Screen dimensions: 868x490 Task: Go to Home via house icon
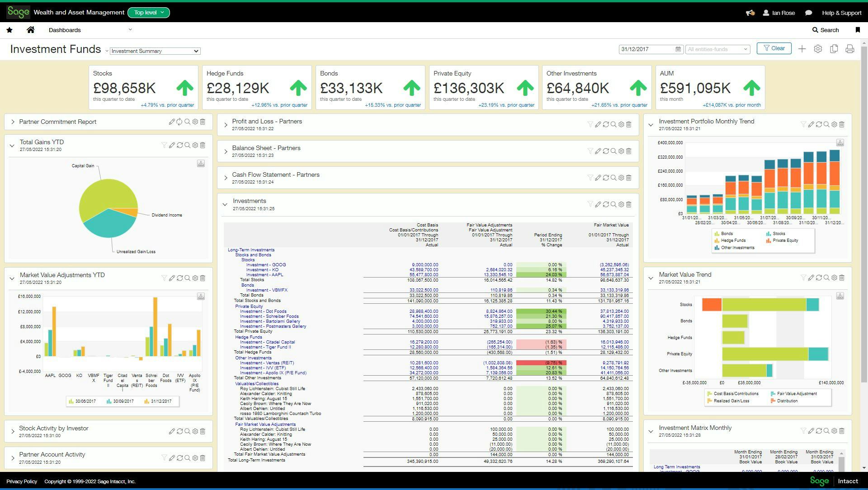31,30
